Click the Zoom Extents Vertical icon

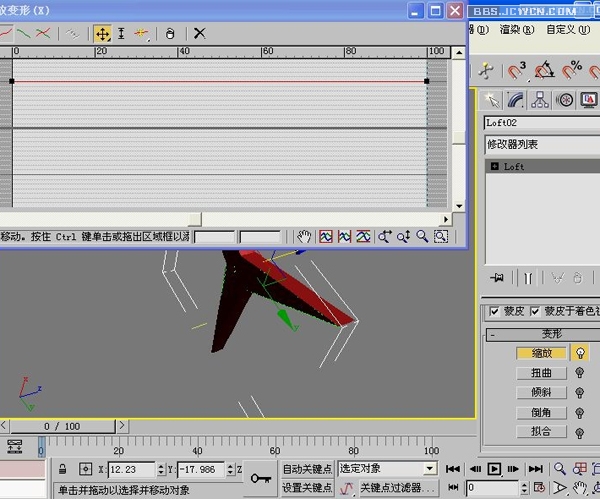[363, 237]
